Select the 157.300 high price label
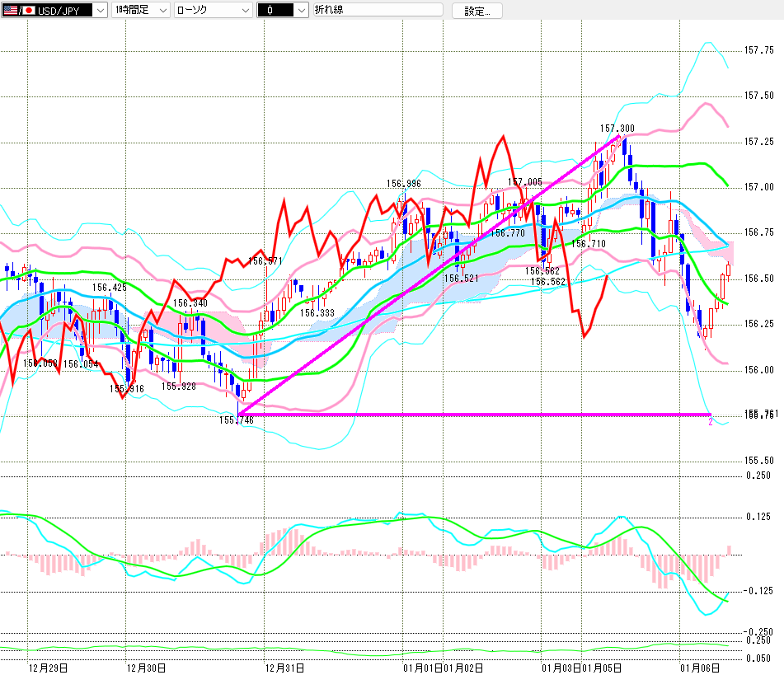 coord(617,129)
